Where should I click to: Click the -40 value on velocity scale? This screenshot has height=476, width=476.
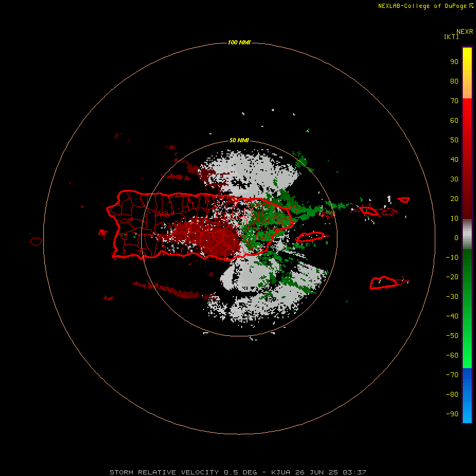pyautogui.click(x=452, y=316)
